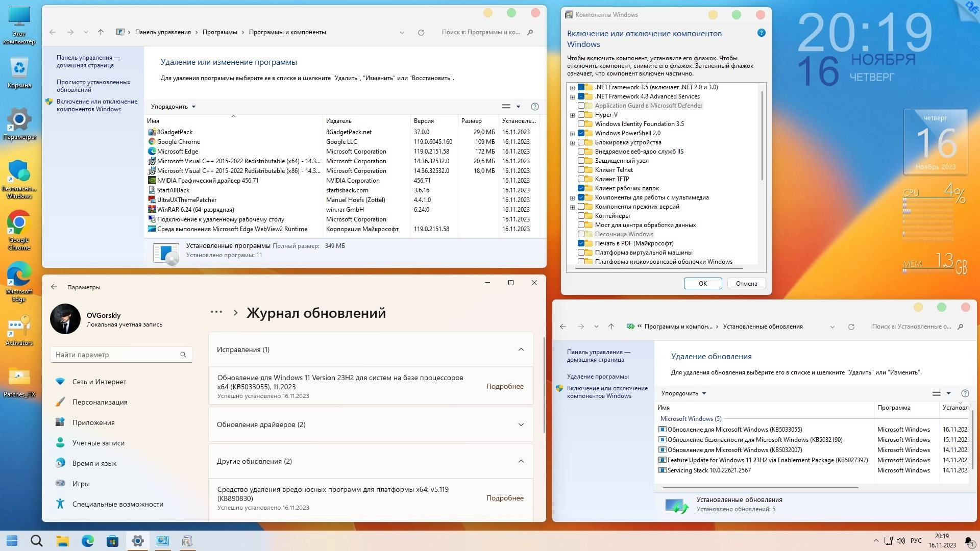Screen dimensions: 980x551
Task: Toggle .NET Framework 4.8 Advanced Services checkbox
Action: (581, 96)
